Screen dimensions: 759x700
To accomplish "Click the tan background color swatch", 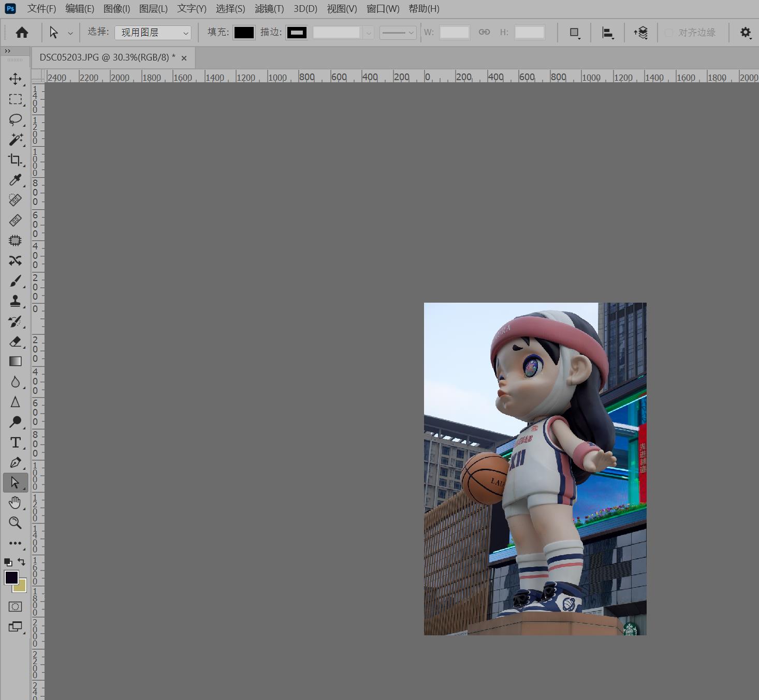I will point(21,587).
